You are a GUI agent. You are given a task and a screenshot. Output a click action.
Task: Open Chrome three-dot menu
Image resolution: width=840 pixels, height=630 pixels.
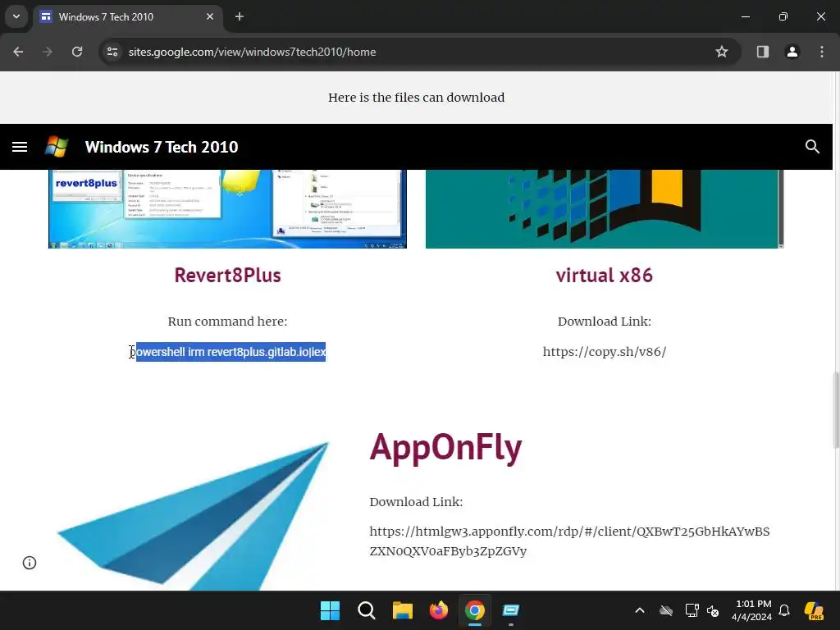(822, 52)
